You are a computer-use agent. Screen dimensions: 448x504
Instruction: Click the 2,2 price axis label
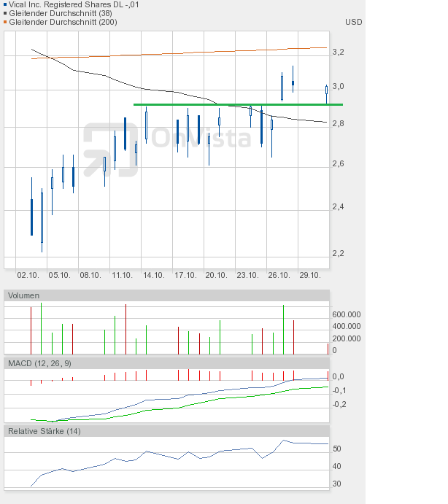pos(338,253)
